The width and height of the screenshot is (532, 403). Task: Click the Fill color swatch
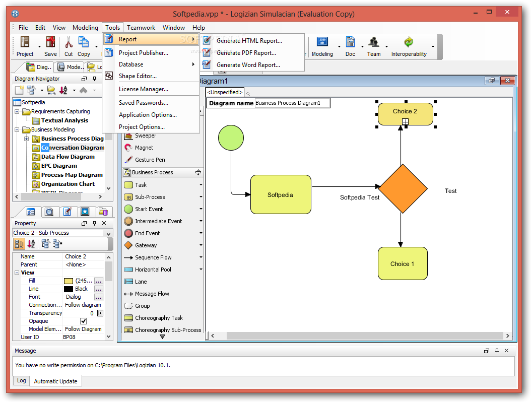click(x=69, y=281)
